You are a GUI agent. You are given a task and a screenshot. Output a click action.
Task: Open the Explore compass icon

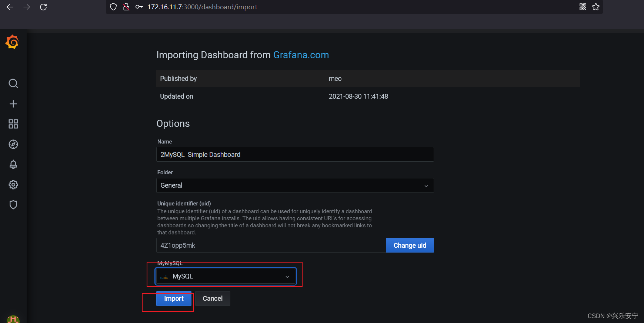click(x=13, y=144)
